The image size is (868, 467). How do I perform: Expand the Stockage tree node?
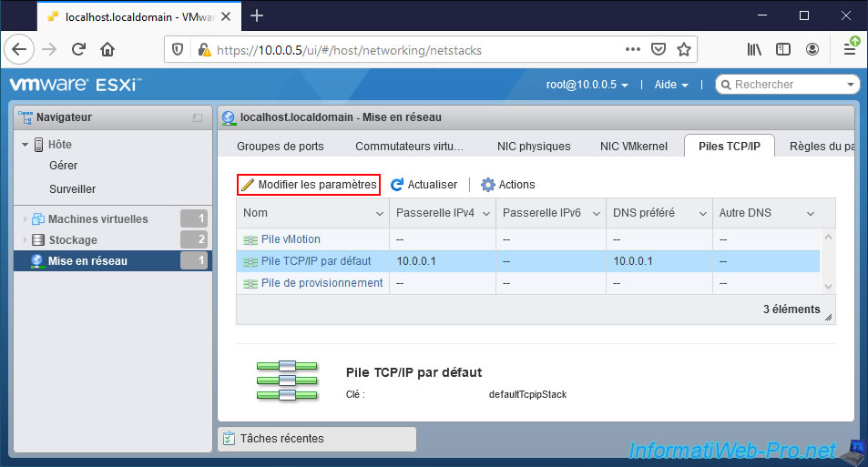point(25,240)
